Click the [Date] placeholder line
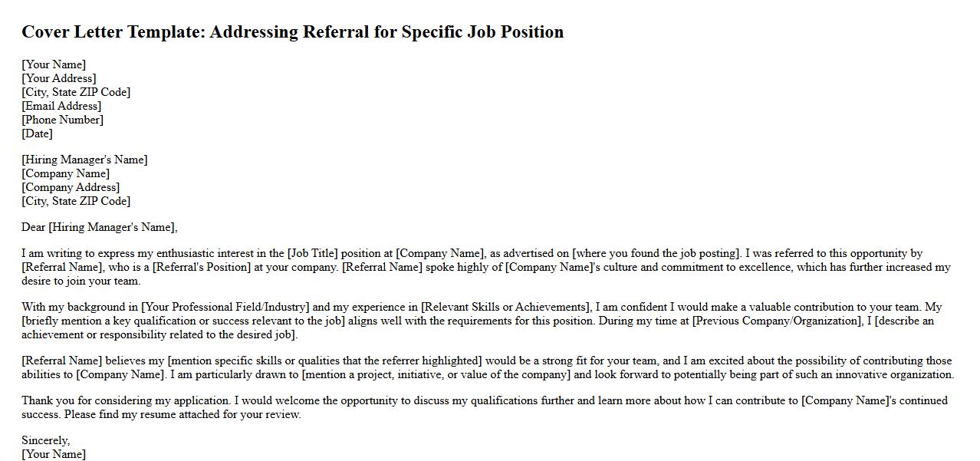This screenshot has width=980, height=461. click(37, 133)
